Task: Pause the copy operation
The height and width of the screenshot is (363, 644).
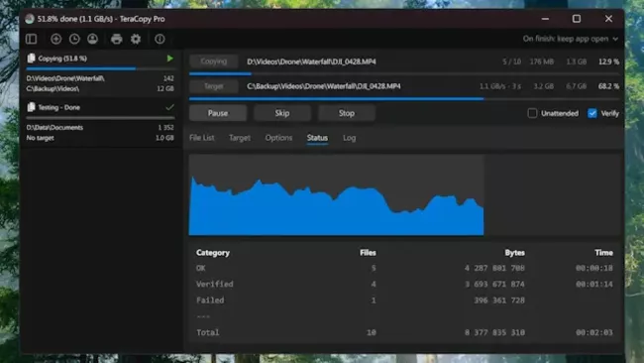Action: coord(218,113)
